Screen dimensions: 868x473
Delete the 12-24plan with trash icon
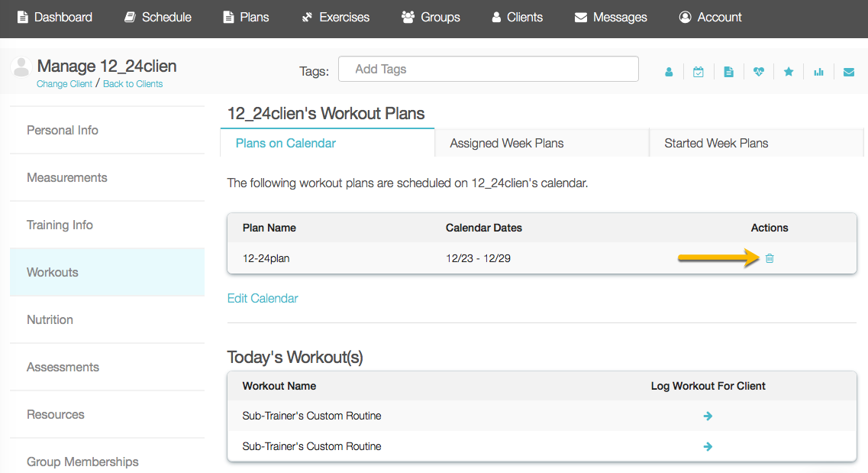pyautogui.click(x=770, y=258)
